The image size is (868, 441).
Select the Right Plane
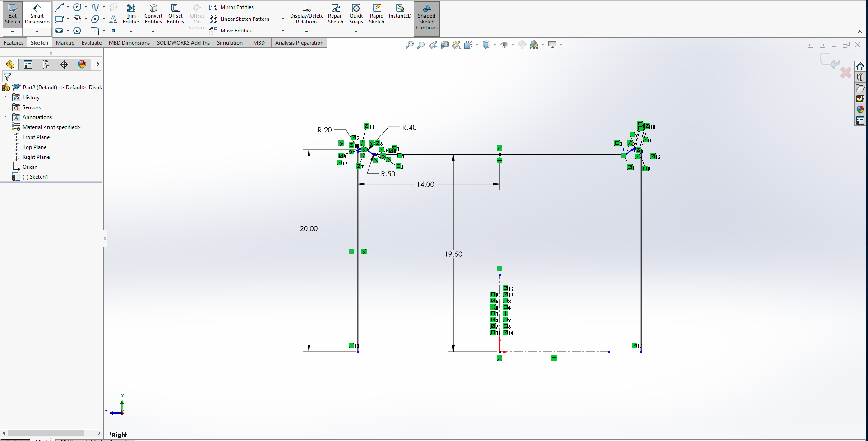36,157
